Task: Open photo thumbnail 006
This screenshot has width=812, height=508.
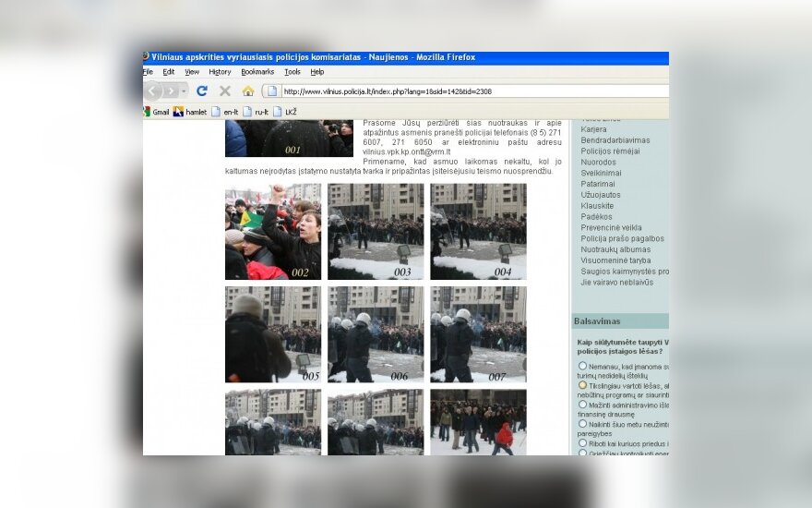Action: click(376, 334)
